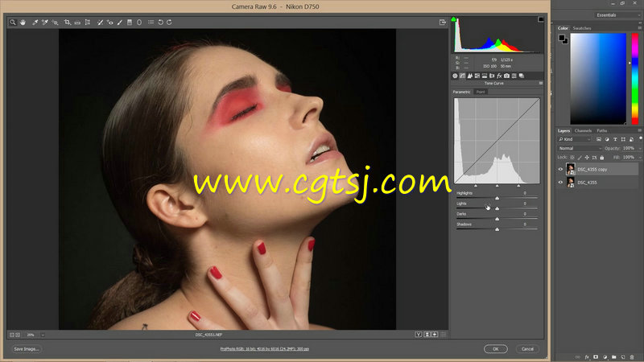Switch to the Point curve tab
This screenshot has height=362, width=644.
481,92
